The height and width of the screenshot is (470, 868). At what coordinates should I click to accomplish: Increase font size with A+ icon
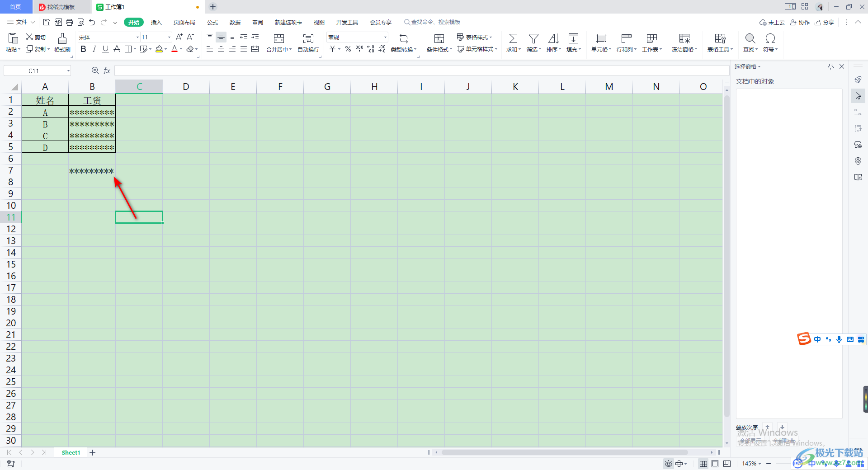click(x=179, y=37)
